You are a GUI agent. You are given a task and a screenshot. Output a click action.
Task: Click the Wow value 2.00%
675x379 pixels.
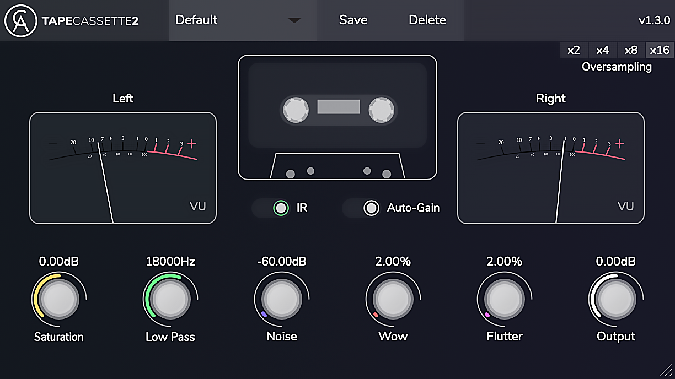pos(393,261)
